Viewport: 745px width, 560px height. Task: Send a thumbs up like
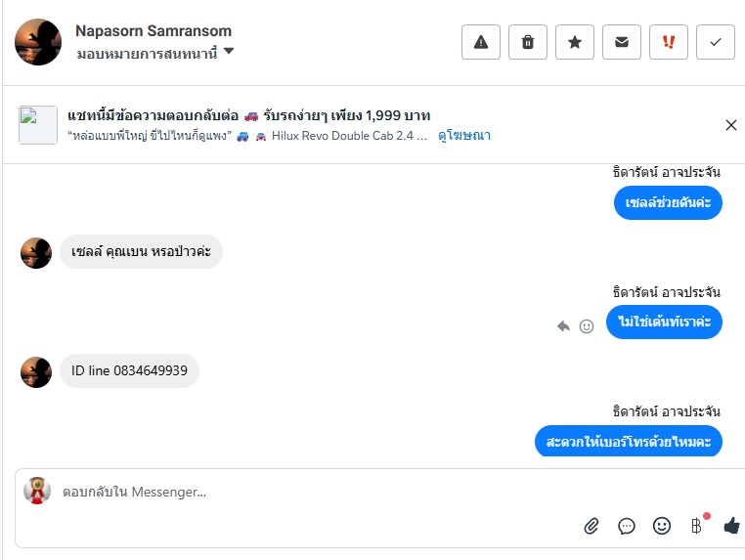click(x=731, y=526)
